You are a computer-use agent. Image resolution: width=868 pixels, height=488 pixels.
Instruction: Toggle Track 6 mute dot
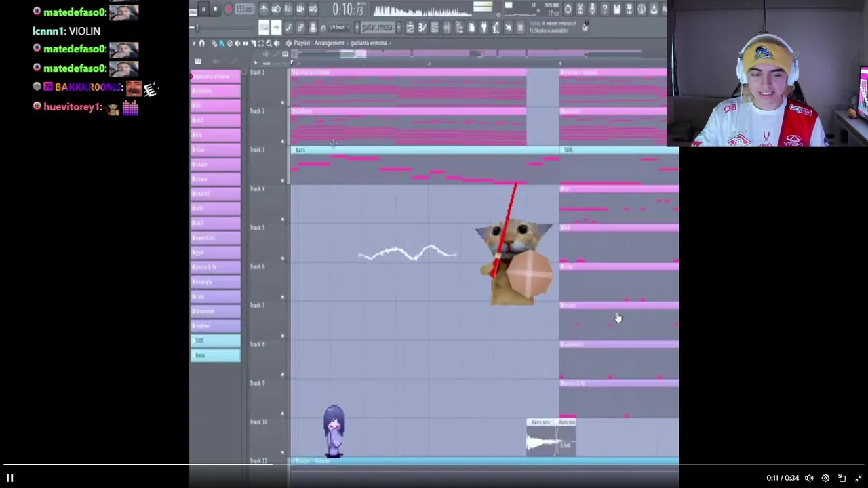pos(283,297)
